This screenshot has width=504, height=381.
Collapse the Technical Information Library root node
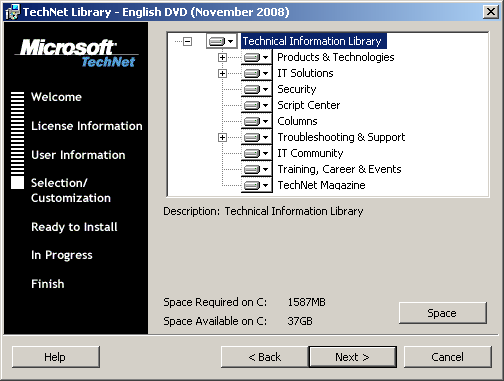pos(188,42)
